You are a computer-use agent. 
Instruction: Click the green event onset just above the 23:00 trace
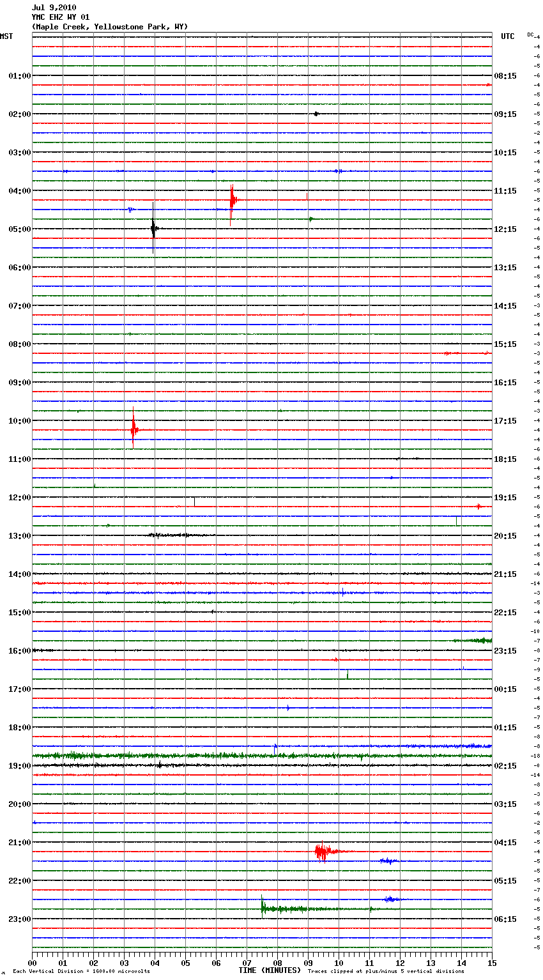pos(263,907)
